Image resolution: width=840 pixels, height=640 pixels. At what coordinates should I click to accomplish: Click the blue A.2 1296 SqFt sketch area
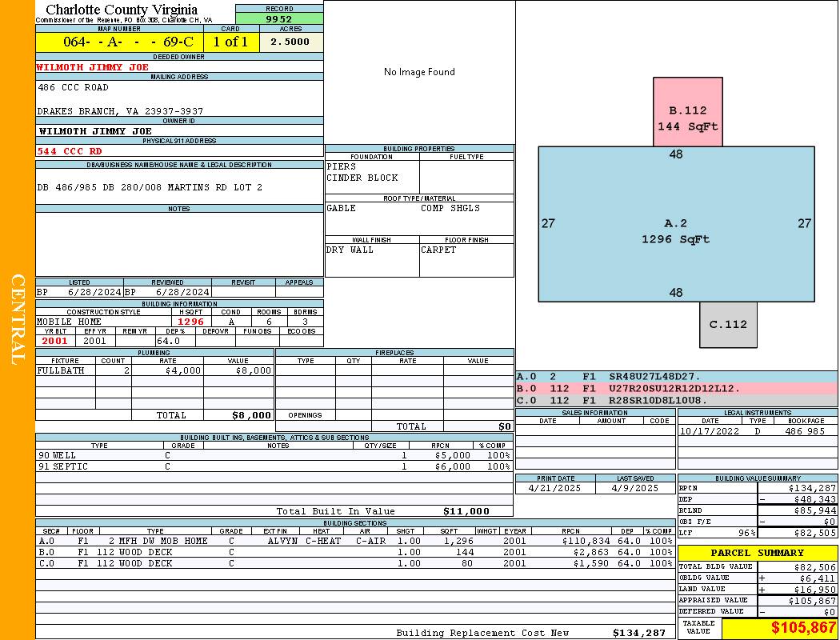676,232
